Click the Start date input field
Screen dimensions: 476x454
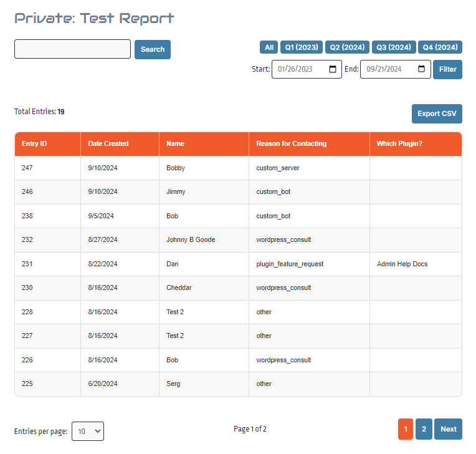(x=299, y=69)
